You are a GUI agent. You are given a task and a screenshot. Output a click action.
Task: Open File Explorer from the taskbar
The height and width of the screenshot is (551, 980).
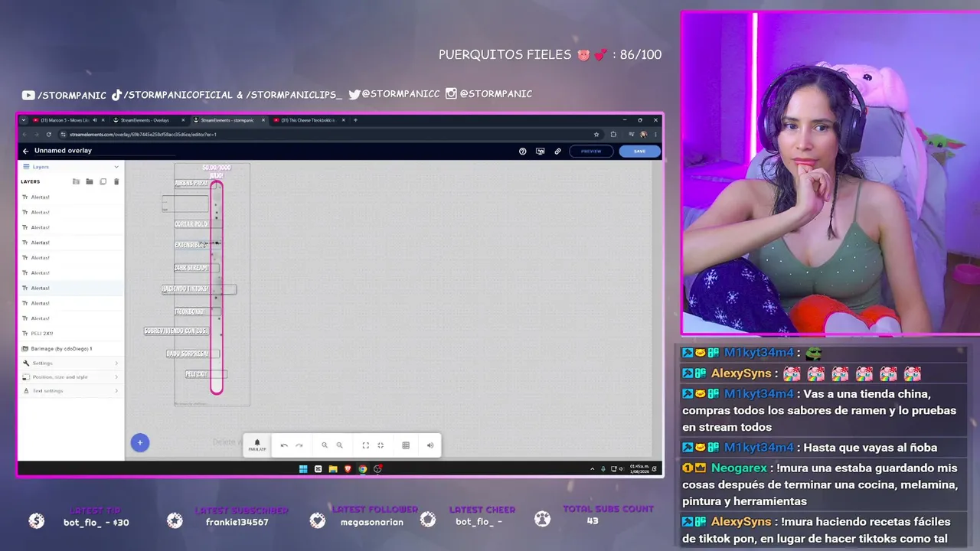point(333,469)
